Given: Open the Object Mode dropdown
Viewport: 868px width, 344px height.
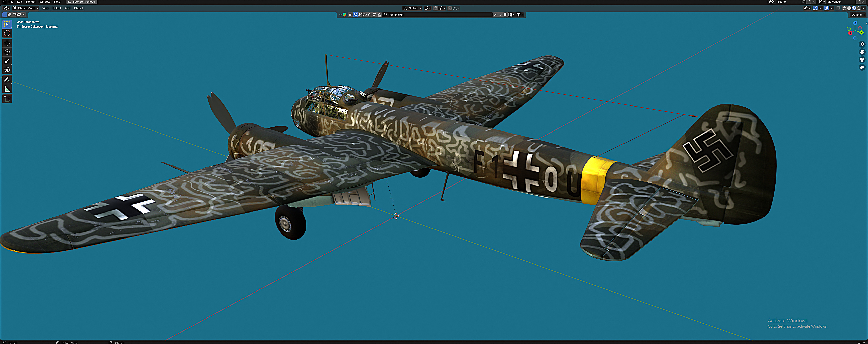Looking at the screenshot, I should [x=25, y=8].
